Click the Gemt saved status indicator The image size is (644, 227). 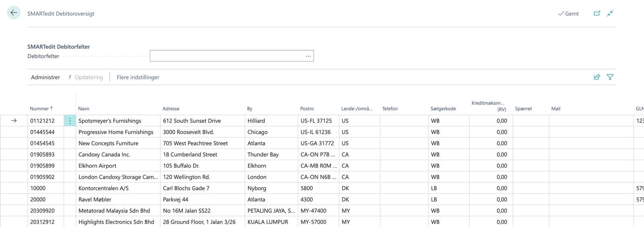(568, 14)
